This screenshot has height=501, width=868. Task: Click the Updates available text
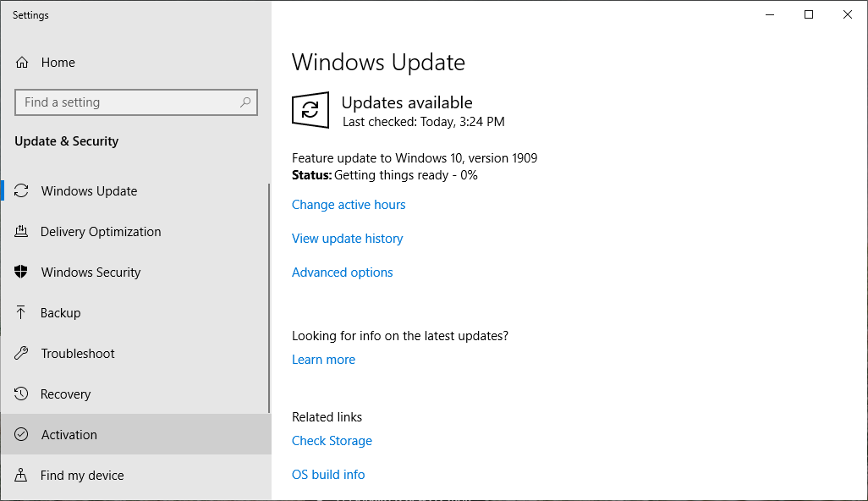(x=407, y=102)
